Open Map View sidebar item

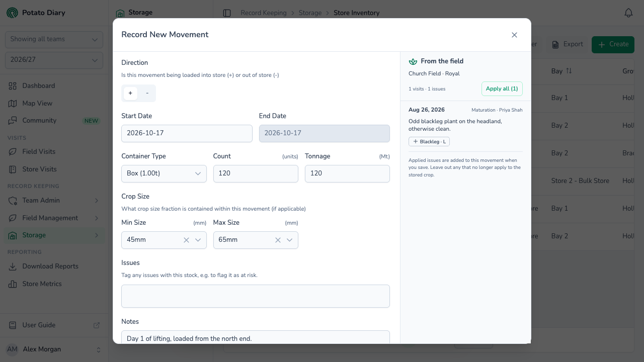click(x=54, y=103)
